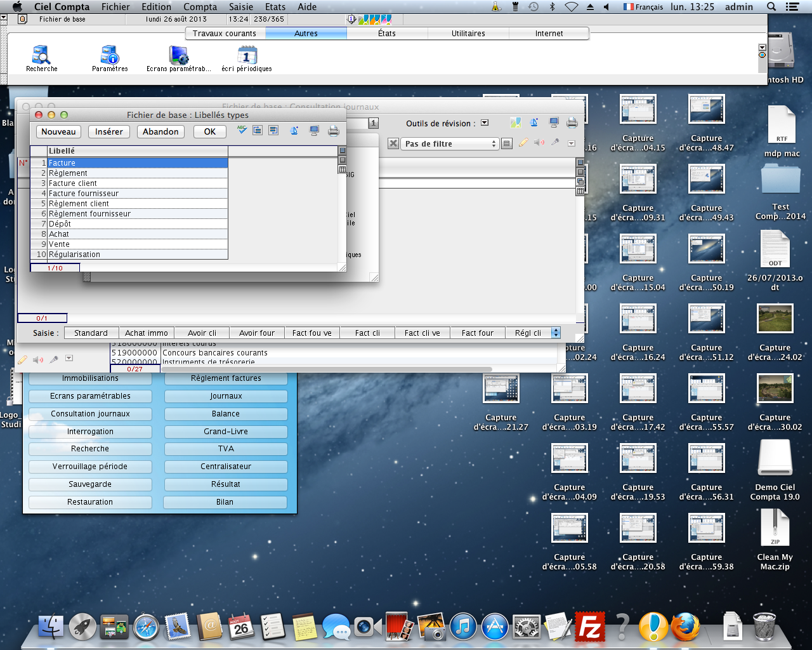812x650 pixels.
Task: Open the Paramètres icon in the toolbar
Action: [x=110, y=58]
